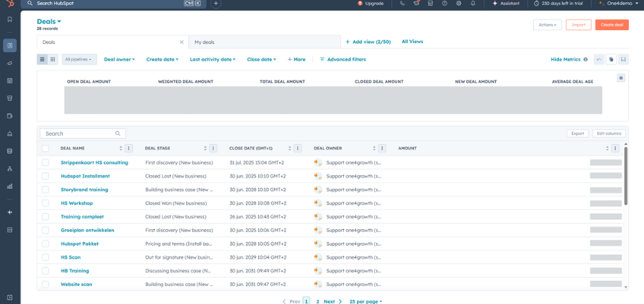Open Bookmarks in the left sidebar
The image size is (644, 304).
coord(10,19)
